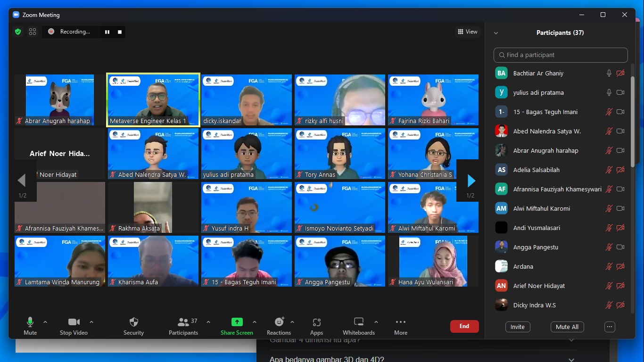Open the Apps panel
This screenshot has width=644, height=362.
316,326
